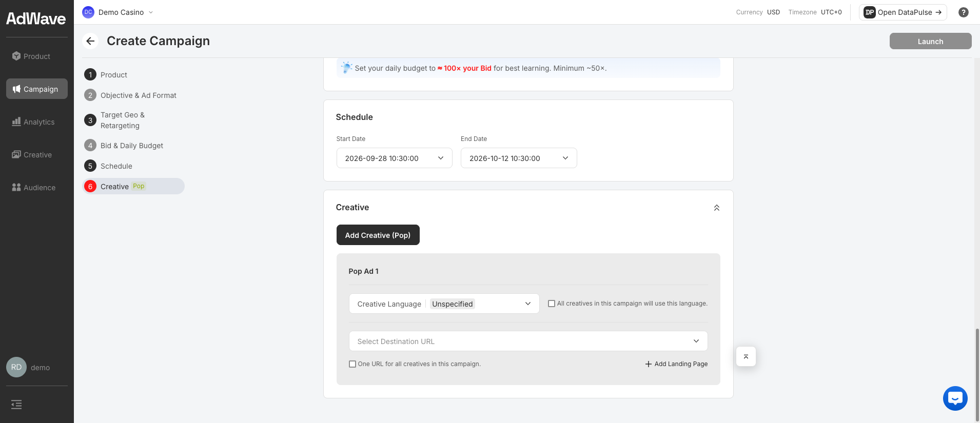This screenshot has height=423, width=980.
Task: Open the Demo Casino account dropdown
Action: [118, 12]
